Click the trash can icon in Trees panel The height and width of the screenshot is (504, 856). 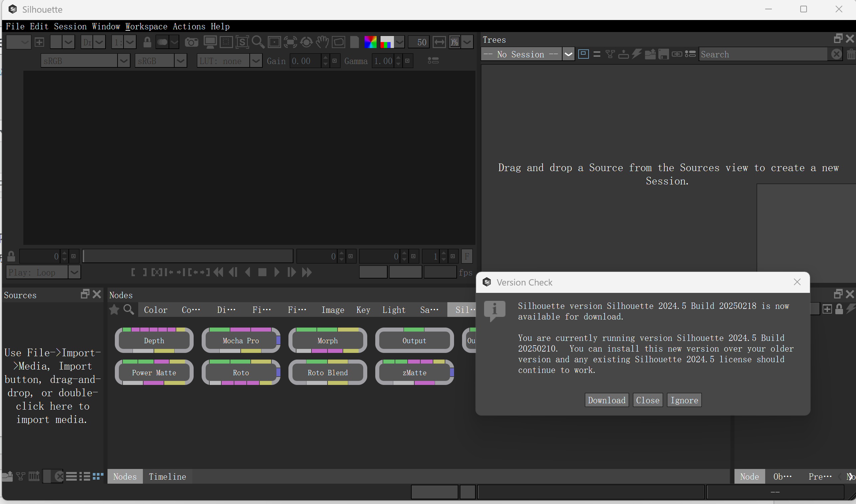pos(851,54)
